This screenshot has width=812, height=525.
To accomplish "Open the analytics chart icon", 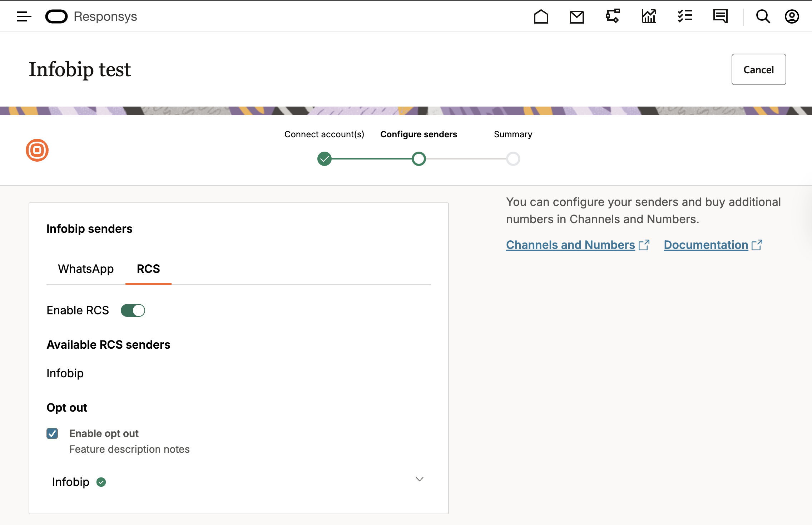I will click(649, 16).
